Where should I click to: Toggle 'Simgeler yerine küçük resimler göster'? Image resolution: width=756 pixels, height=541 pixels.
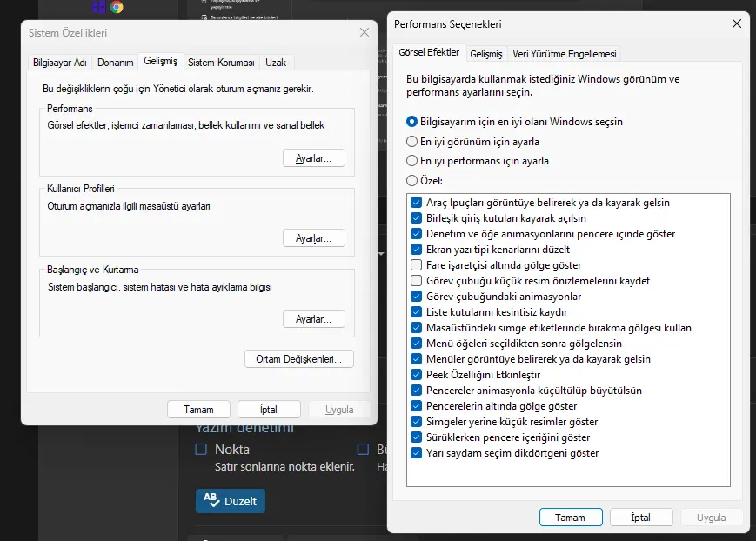tap(416, 422)
